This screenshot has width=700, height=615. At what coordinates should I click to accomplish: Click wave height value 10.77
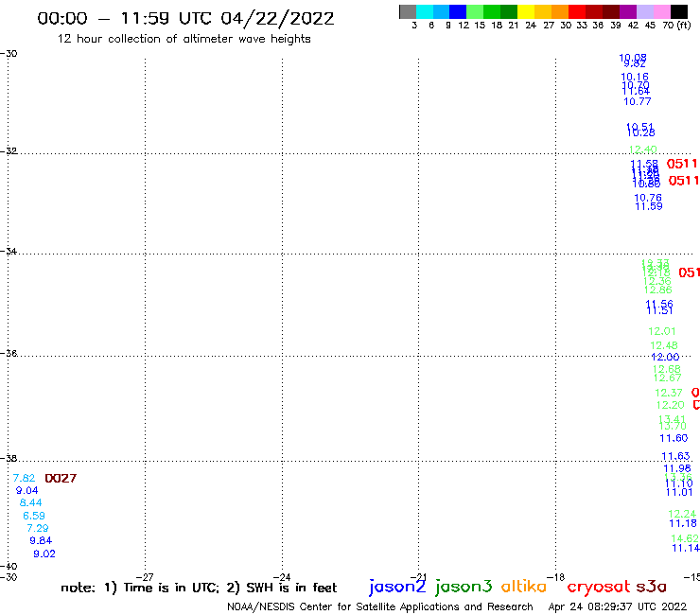pos(637,102)
